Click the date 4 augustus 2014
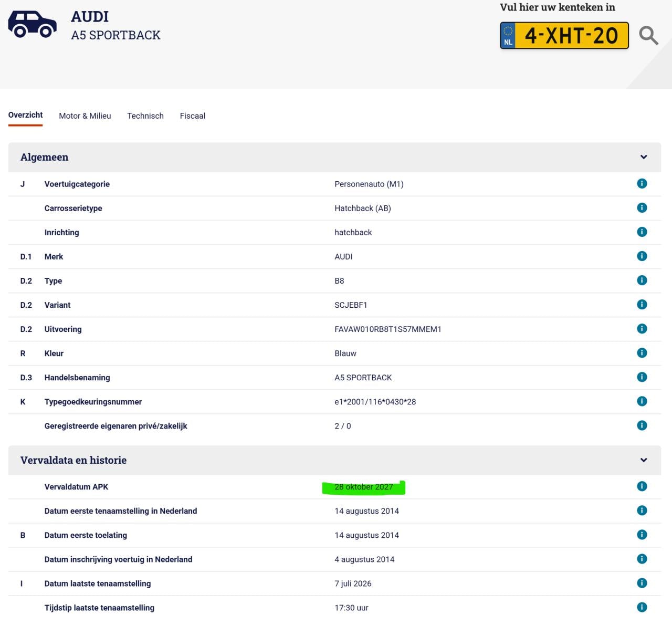 (364, 559)
